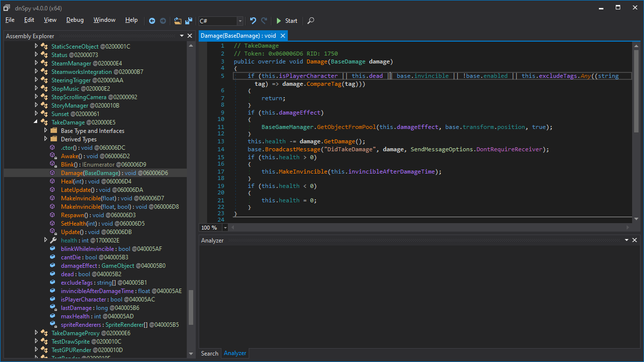The width and height of the screenshot is (644, 362).
Task: Open the Search magnifier icon in toolbar
Action: [x=311, y=21]
